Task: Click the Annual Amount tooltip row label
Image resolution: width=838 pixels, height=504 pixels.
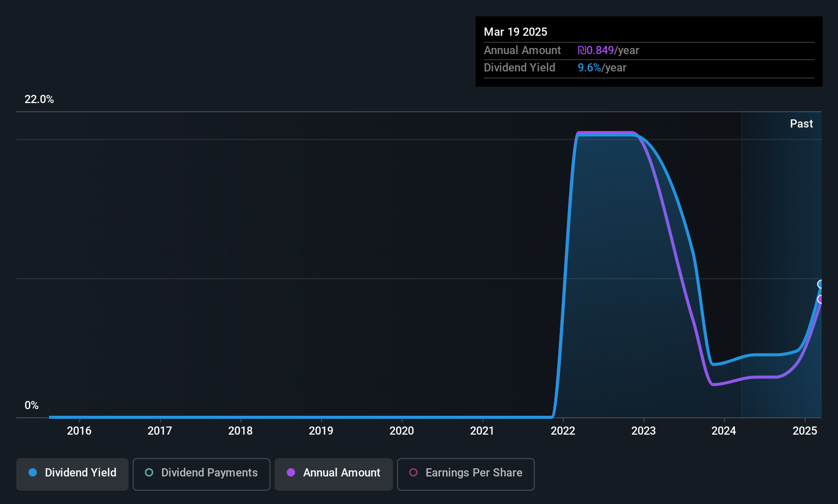Action: (x=522, y=51)
